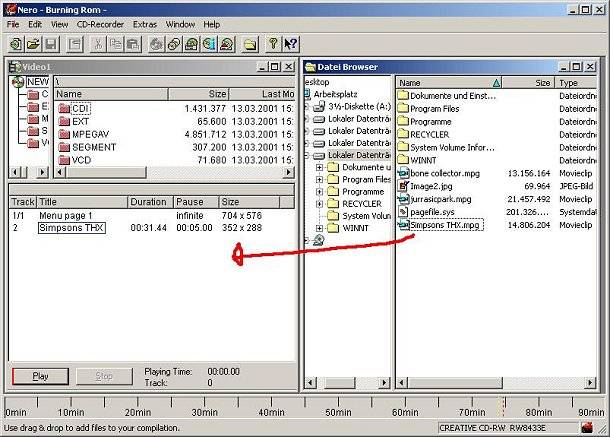The image size is (610, 437).
Task: Click the Copy CD double-disc icon
Action: pos(174,44)
